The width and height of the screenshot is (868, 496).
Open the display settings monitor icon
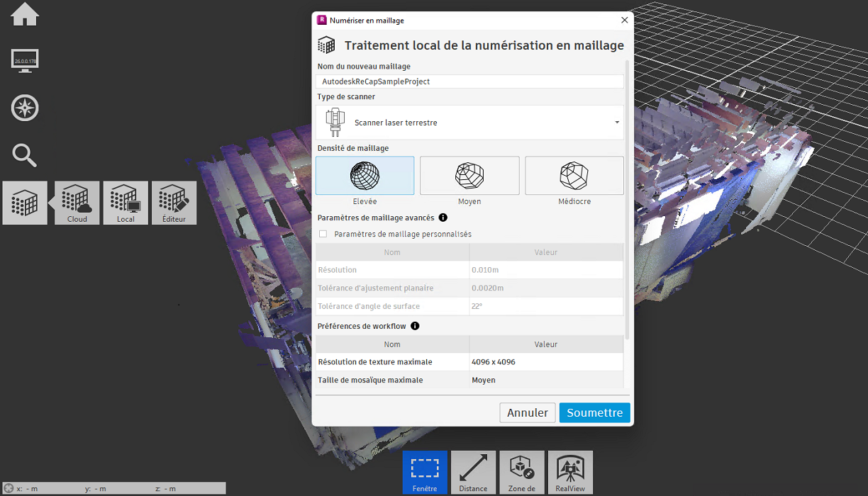[25, 60]
